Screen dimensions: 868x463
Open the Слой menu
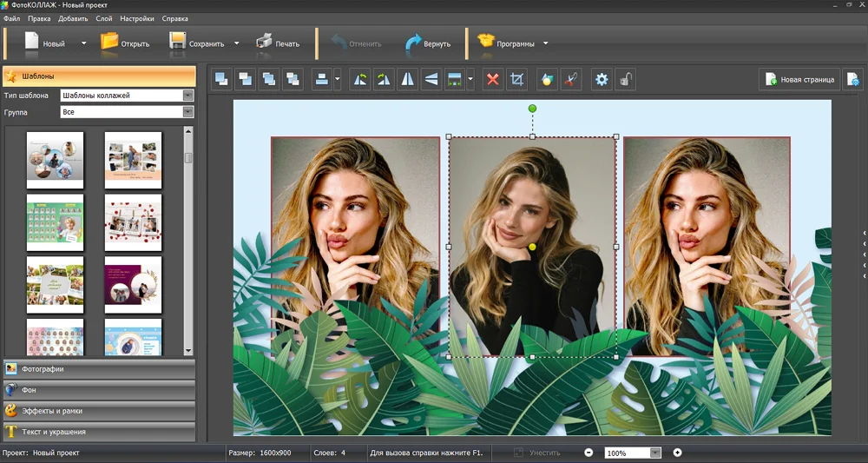[x=104, y=18]
